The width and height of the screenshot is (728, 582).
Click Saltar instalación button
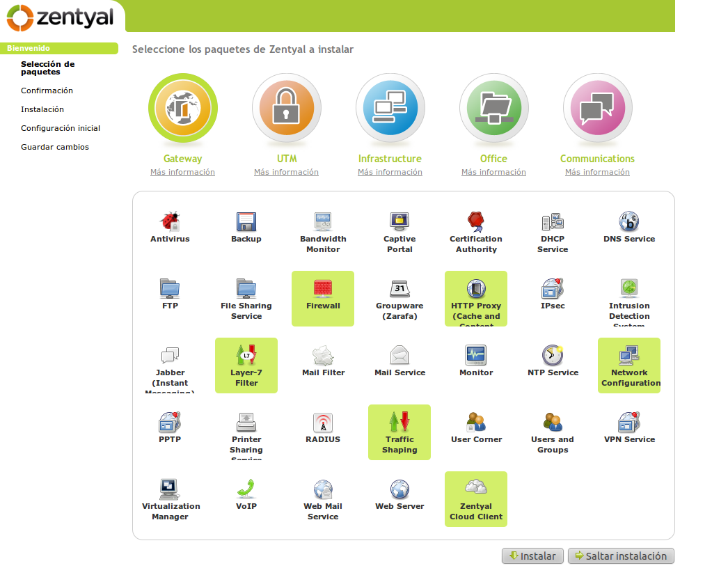(621, 556)
